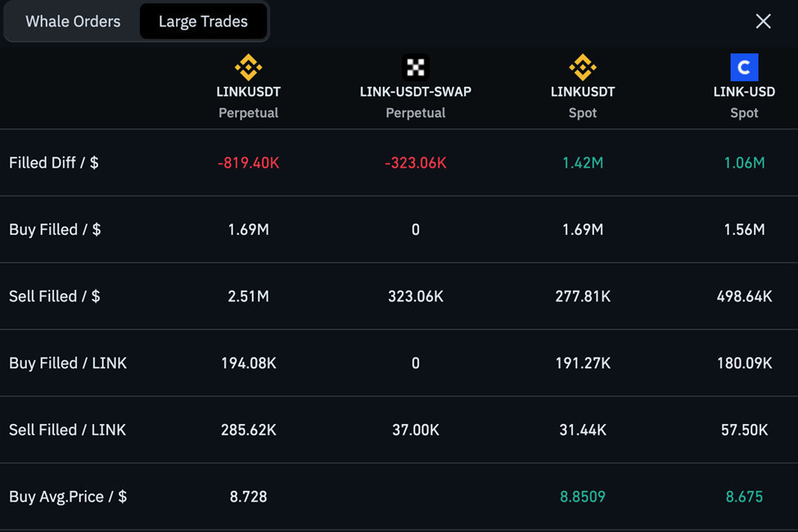Click the OKX logo above LINK-USDT-SWAP

416,67
